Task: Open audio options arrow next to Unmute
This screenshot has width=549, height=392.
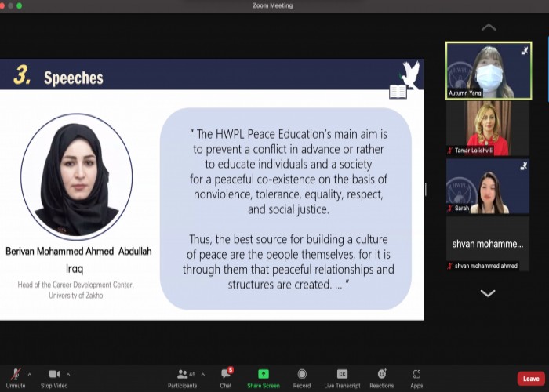Action: [30, 374]
